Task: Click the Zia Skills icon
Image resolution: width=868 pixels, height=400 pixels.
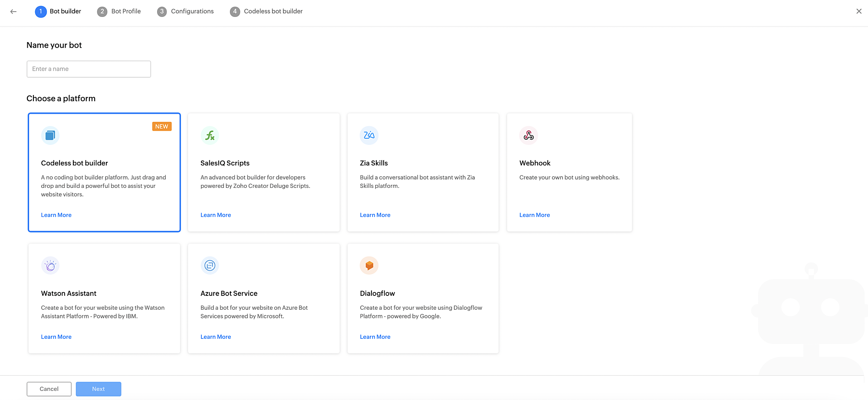Action: pyautogui.click(x=369, y=135)
